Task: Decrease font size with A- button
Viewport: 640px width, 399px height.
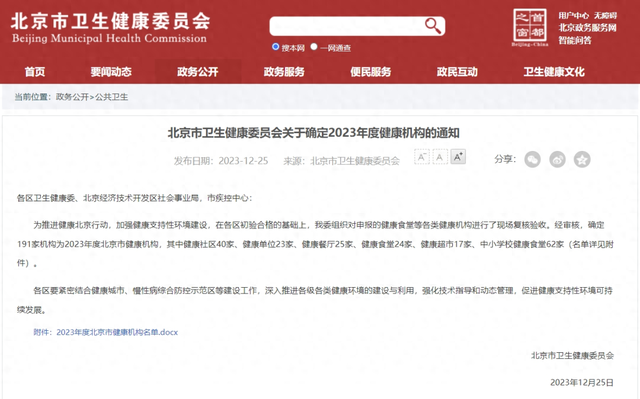Action: 422,157
